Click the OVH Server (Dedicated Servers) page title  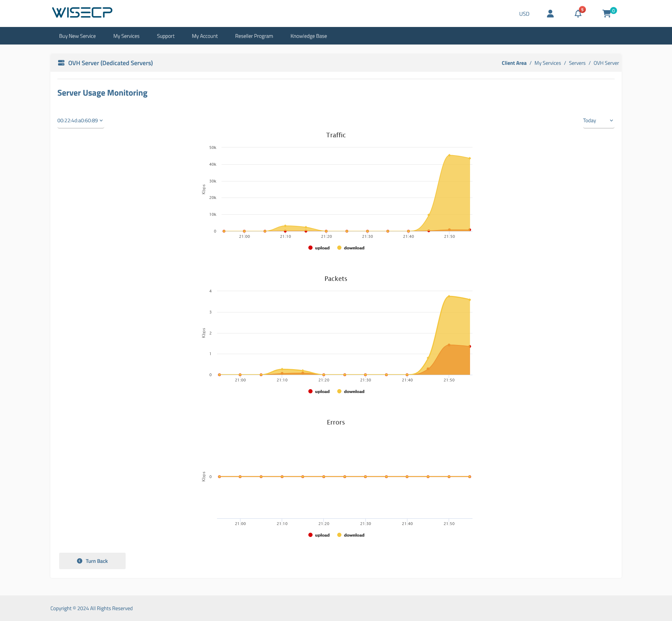click(x=111, y=63)
